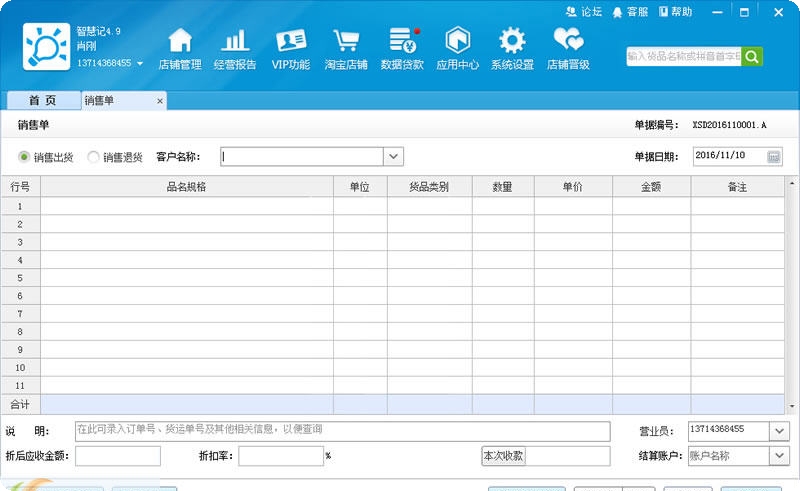
Task: Open 应用中心 app center icon
Action: pyautogui.click(x=457, y=42)
